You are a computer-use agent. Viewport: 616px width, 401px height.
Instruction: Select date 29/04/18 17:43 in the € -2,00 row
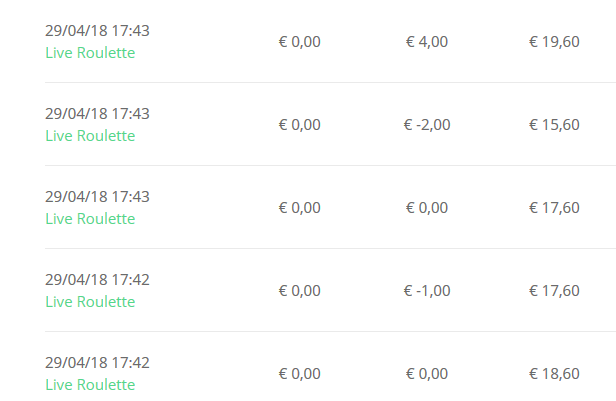pos(97,114)
